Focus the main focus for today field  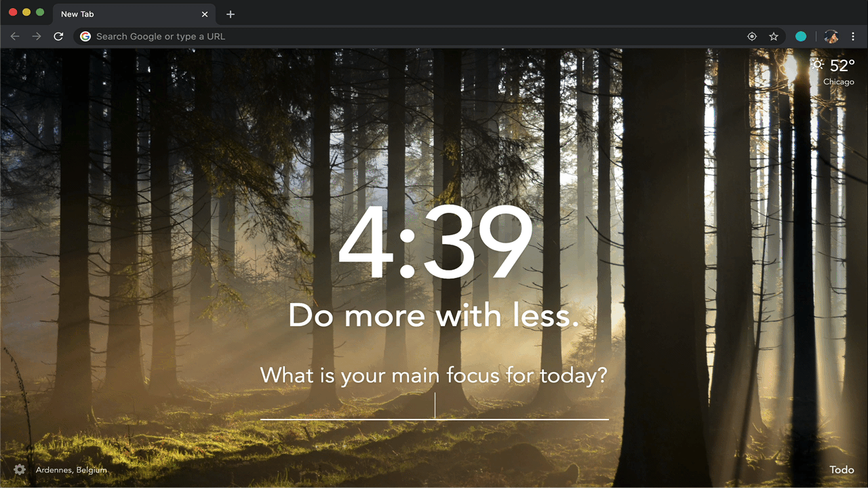434,407
